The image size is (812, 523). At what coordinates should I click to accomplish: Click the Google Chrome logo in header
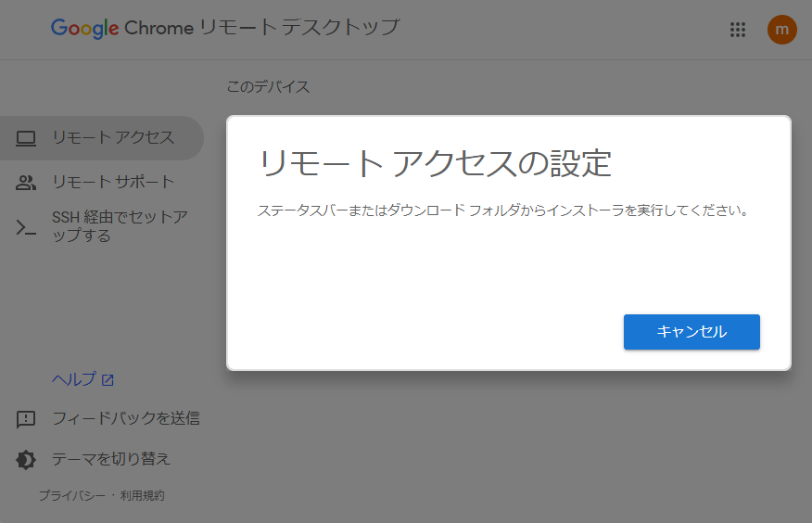122,28
